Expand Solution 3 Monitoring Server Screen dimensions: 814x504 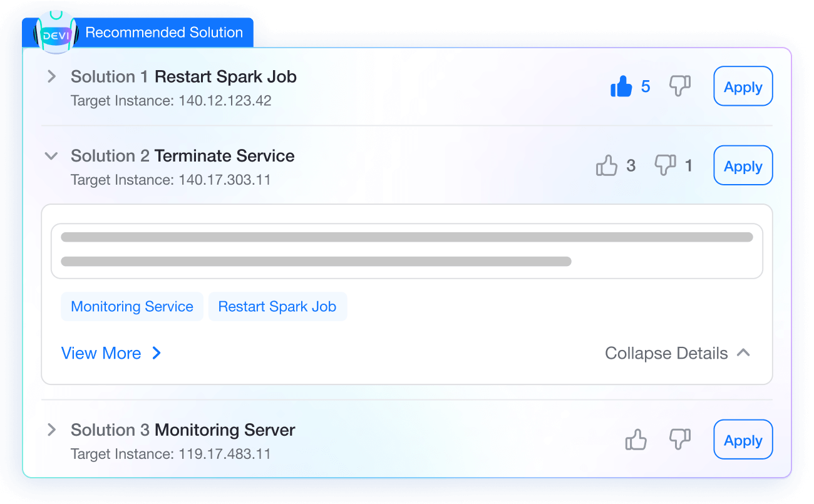(52, 430)
